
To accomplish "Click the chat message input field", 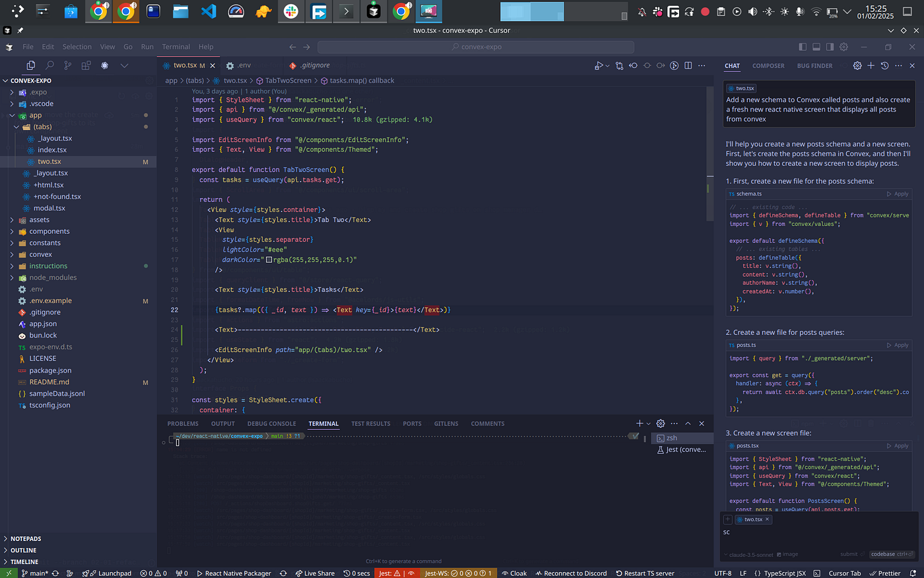I will [818, 536].
